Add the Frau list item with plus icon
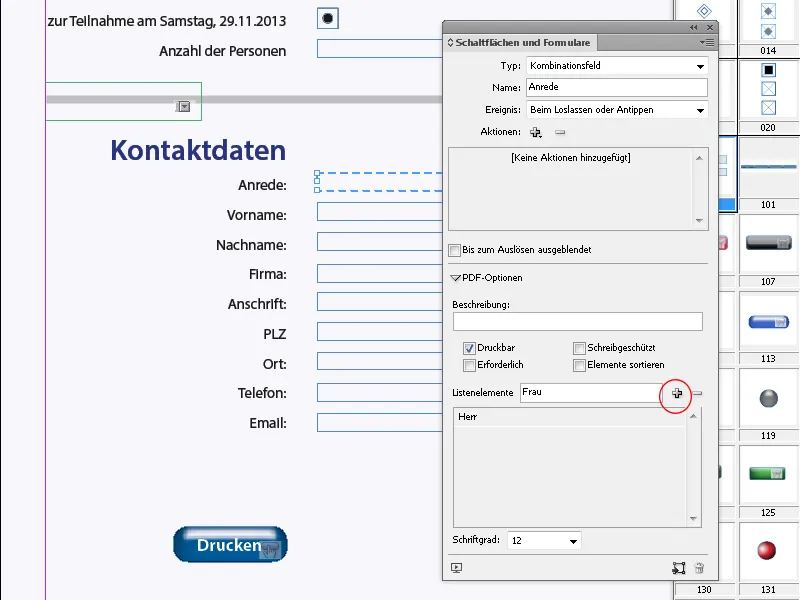The height and width of the screenshot is (600, 800). point(677,393)
